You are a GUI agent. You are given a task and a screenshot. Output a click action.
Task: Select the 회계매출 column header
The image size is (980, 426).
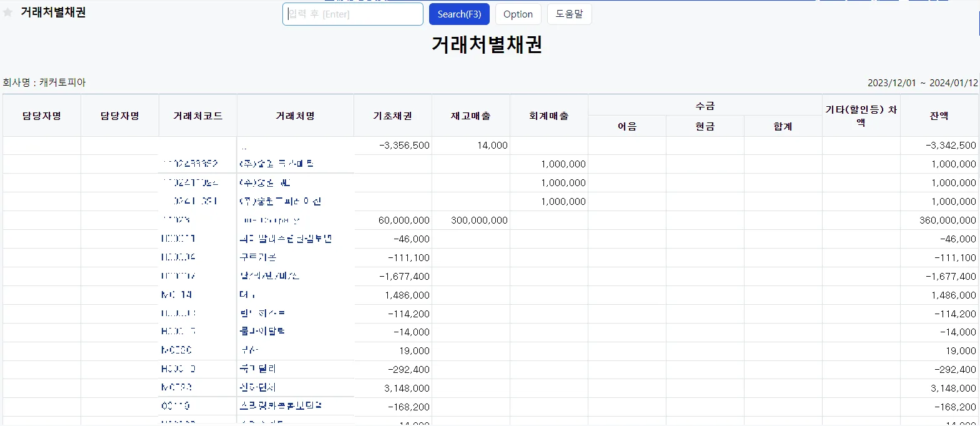[549, 116]
